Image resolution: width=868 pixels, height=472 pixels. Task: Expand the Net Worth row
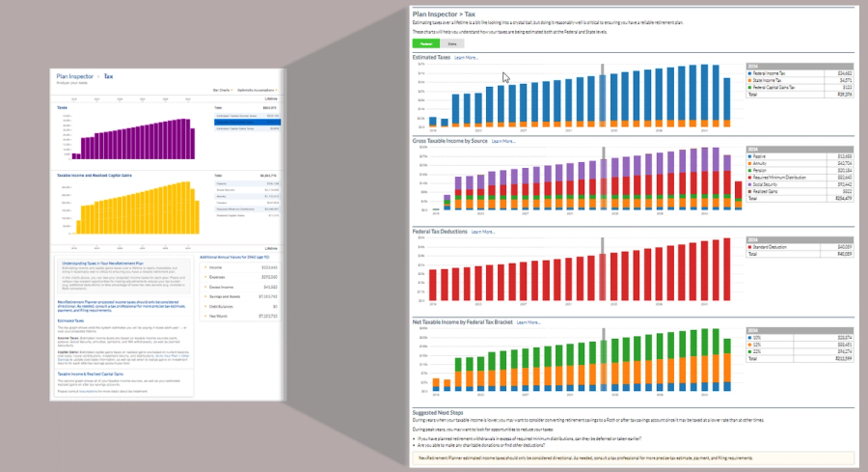(x=240, y=317)
